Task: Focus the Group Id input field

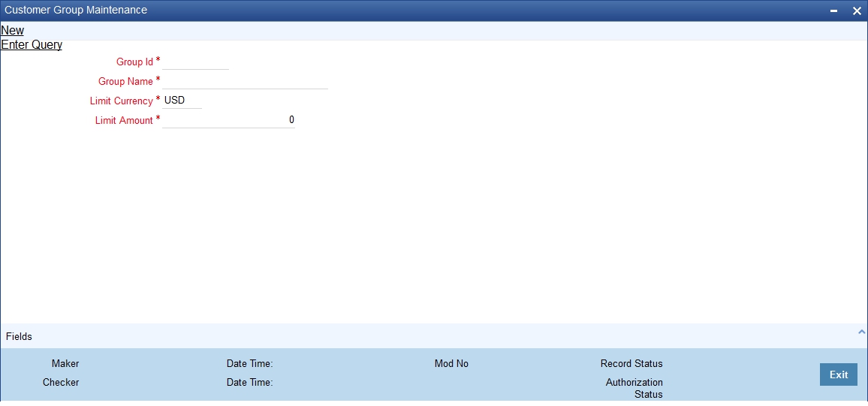Action: pos(195,62)
